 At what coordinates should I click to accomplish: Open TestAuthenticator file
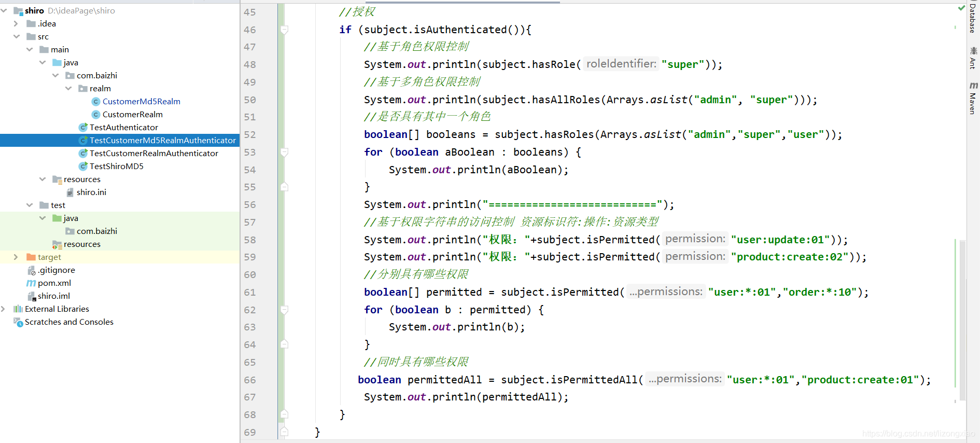[124, 127]
